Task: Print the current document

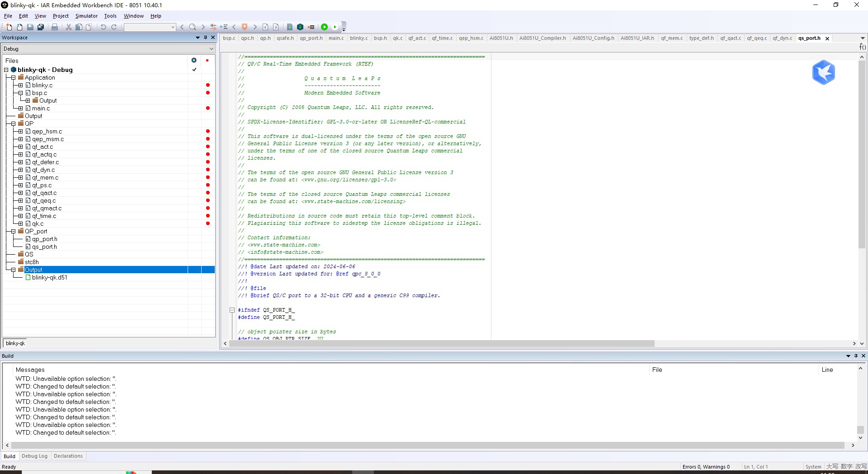Action: (x=55, y=27)
